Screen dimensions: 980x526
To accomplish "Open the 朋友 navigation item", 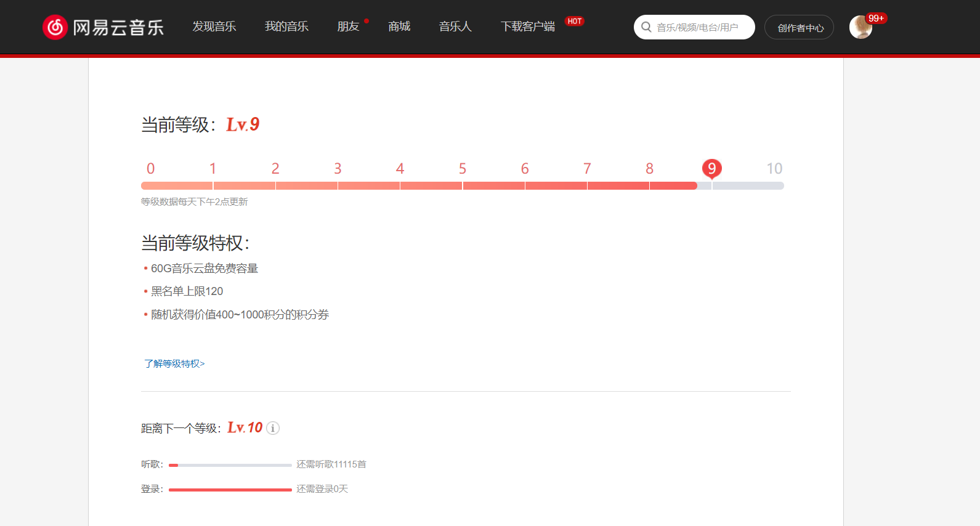I will (x=348, y=26).
